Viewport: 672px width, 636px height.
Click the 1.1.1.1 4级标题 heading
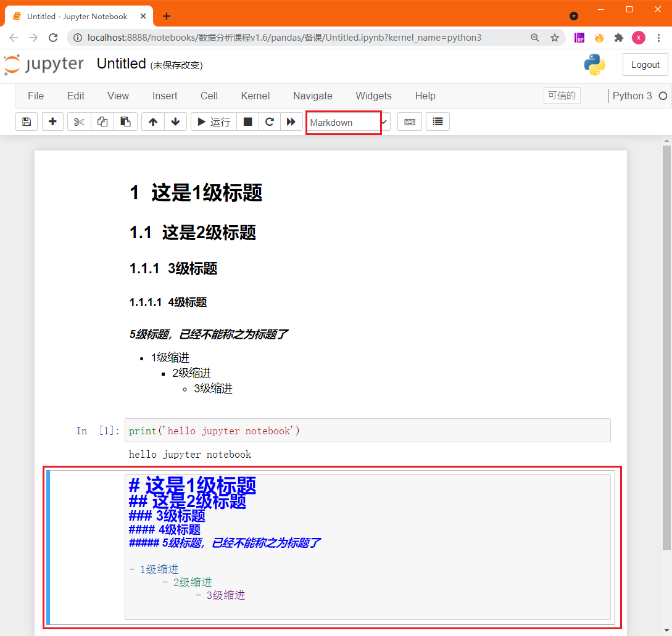click(x=168, y=302)
